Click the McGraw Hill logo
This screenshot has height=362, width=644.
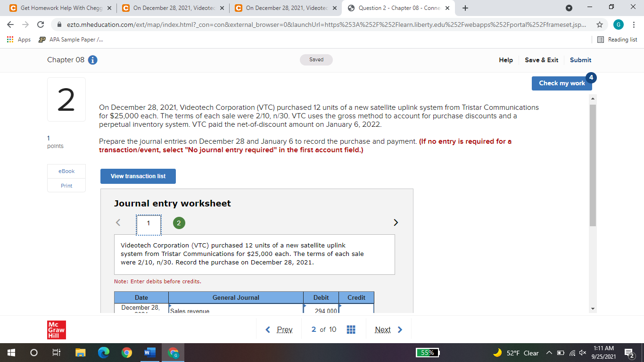click(57, 330)
